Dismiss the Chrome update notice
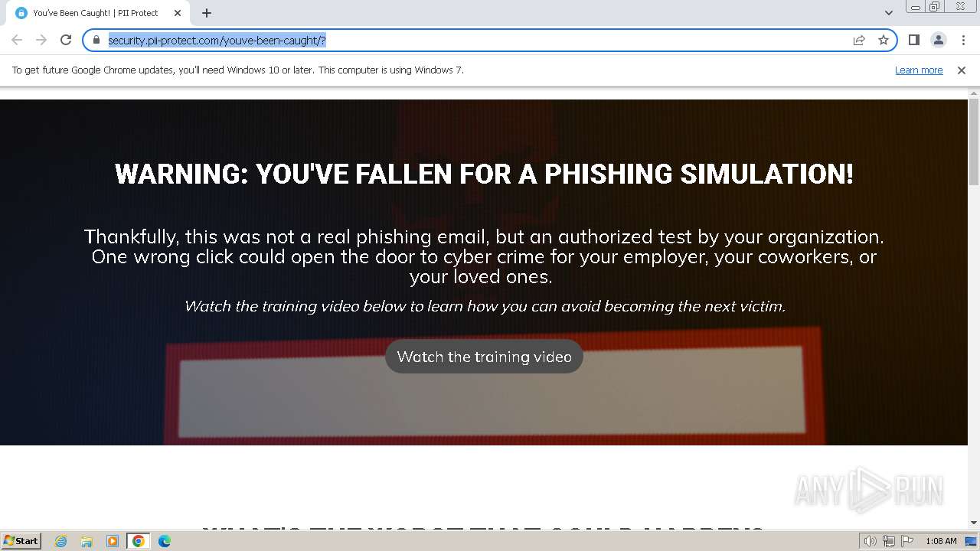This screenshot has width=980, height=551. tap(962, 70)
